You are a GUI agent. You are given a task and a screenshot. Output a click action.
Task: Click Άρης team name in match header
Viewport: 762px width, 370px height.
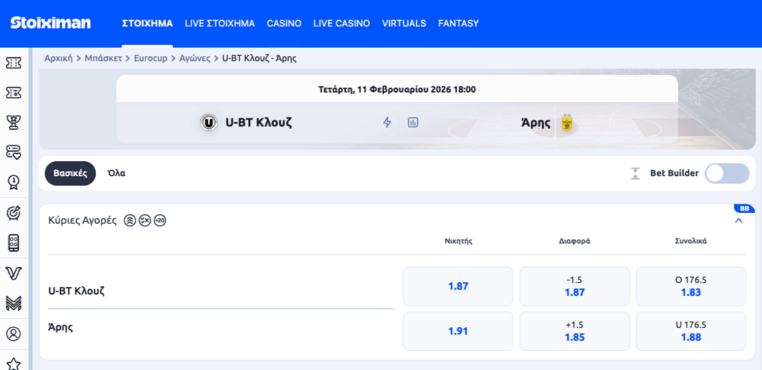point(535,123)
